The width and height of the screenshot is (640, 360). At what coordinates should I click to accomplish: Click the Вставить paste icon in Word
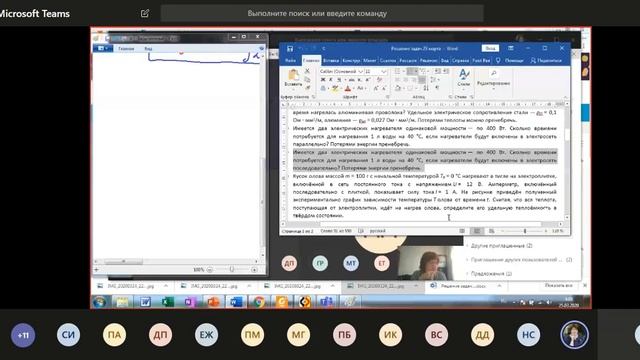293,77
